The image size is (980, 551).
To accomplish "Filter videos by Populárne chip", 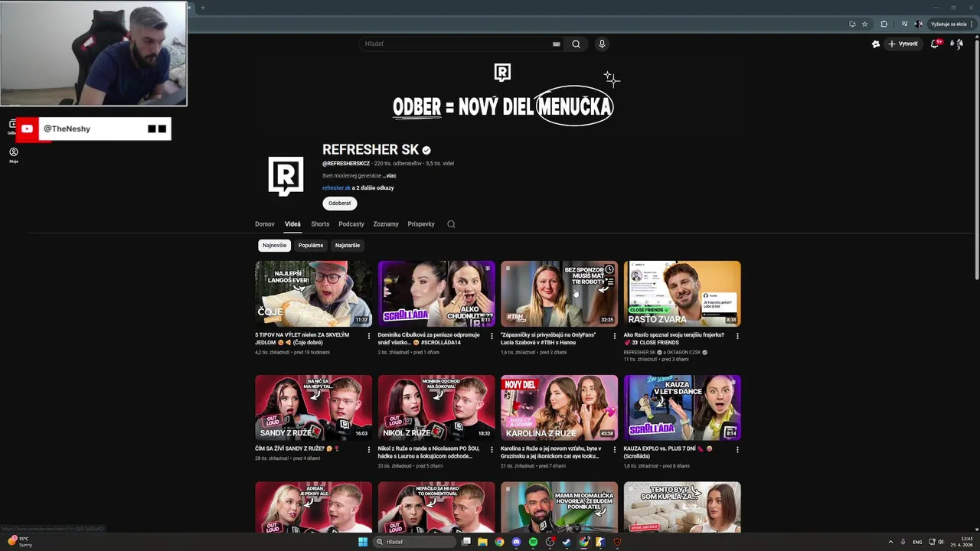I will coord(311,246).
